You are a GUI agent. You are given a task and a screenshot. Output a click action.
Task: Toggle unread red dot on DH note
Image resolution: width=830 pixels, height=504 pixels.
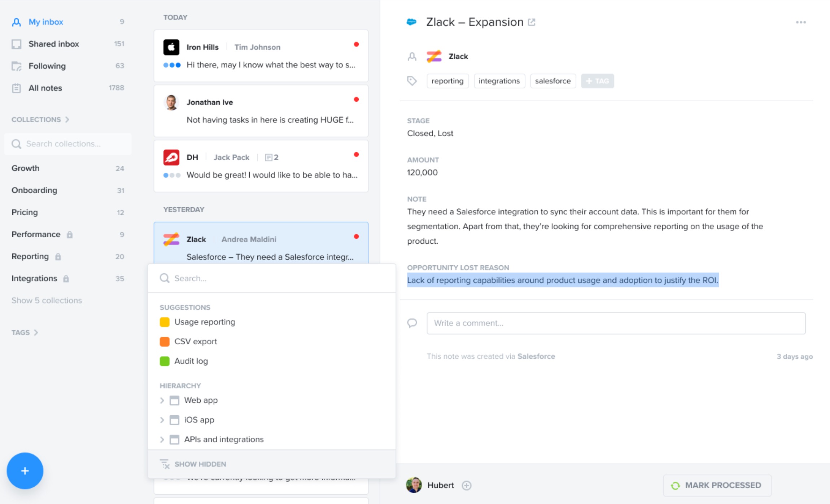coord(357,155)
